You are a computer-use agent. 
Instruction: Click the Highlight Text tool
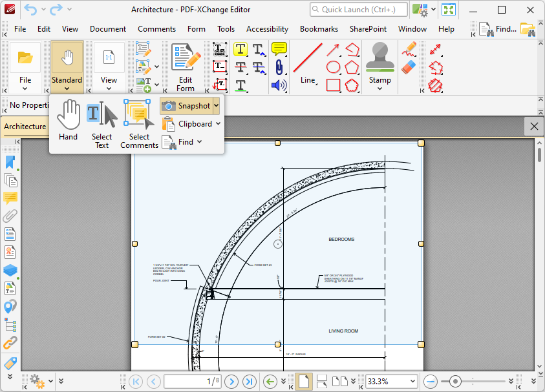point(240,50)
